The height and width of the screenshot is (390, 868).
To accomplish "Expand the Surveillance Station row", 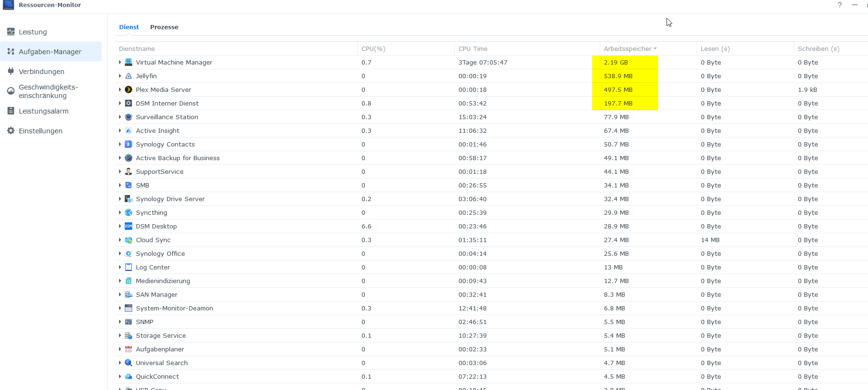I will click(x=120, y=117).
